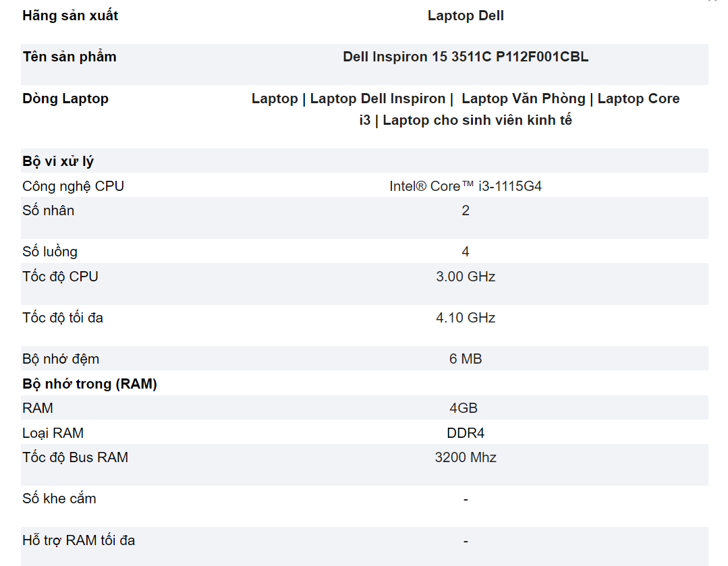This screenshot has height=566, width=728.
Task: Click the 'Tốc độ CPU' label
Action: 60,277
